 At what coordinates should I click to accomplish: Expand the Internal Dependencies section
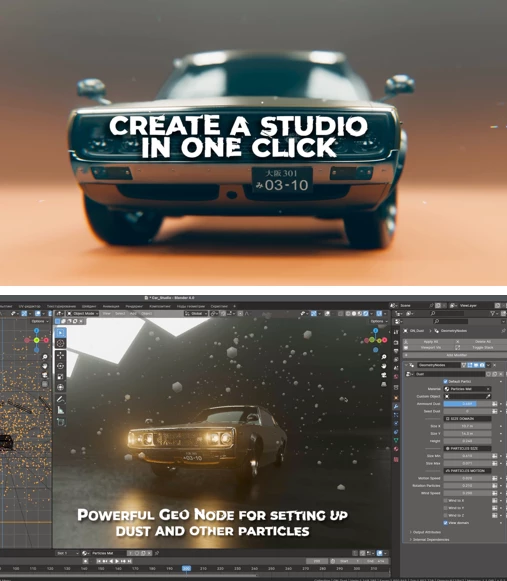coord(431,540)
